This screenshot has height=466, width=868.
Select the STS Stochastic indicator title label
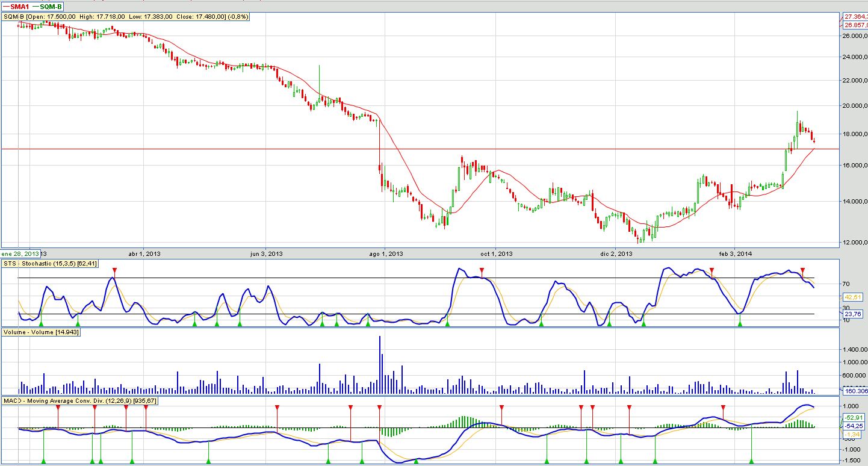pyautogui.click(x=49, y=264)
